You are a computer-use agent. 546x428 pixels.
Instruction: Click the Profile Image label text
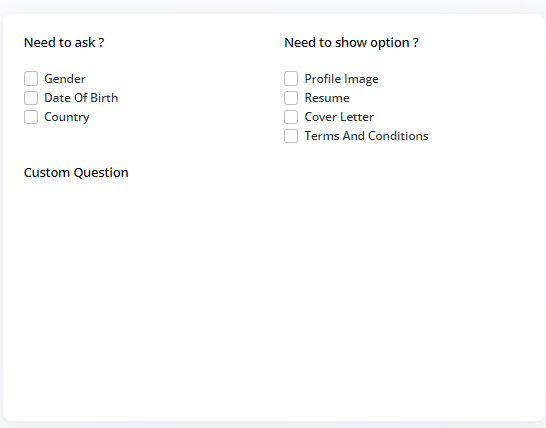(x=342, y=79)
